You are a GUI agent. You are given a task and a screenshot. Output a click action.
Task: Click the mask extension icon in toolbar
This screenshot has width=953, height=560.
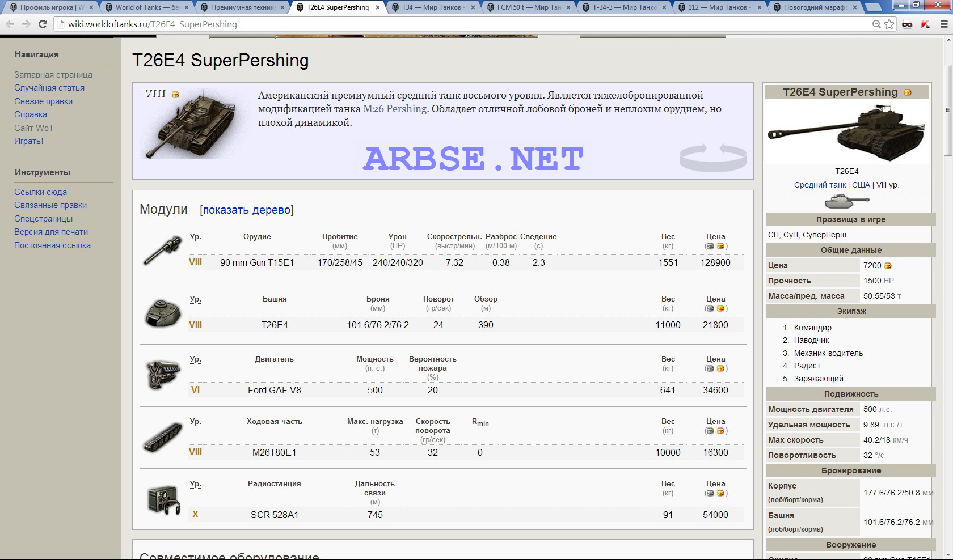pyautogui.click(x=908, y=24)
